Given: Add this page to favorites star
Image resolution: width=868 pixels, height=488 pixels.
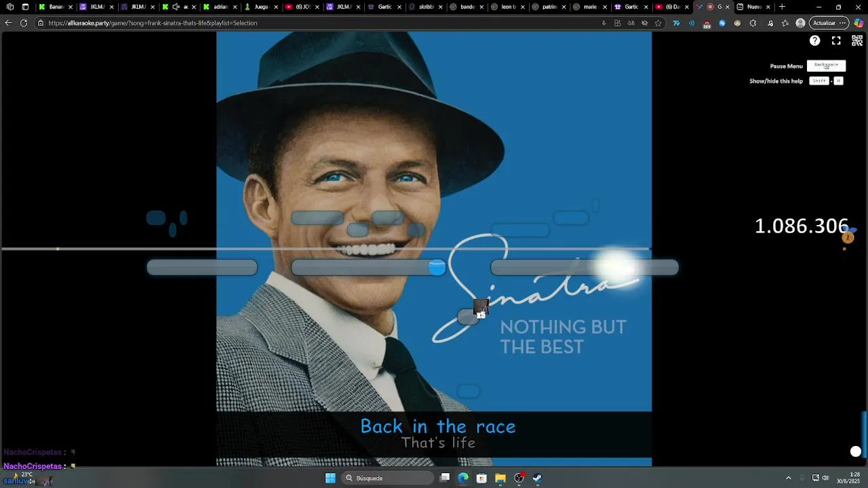Looking at the screenshot, I should [x=658, y=22].
